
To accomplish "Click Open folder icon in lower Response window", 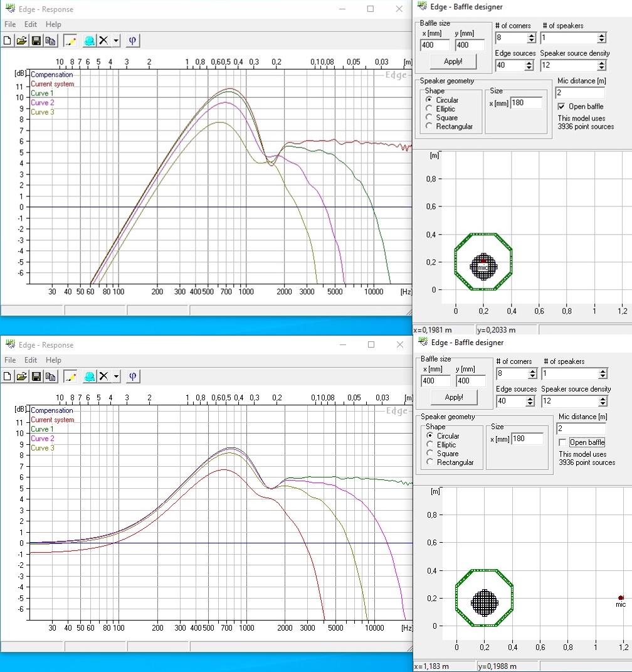I will point(21,376).
